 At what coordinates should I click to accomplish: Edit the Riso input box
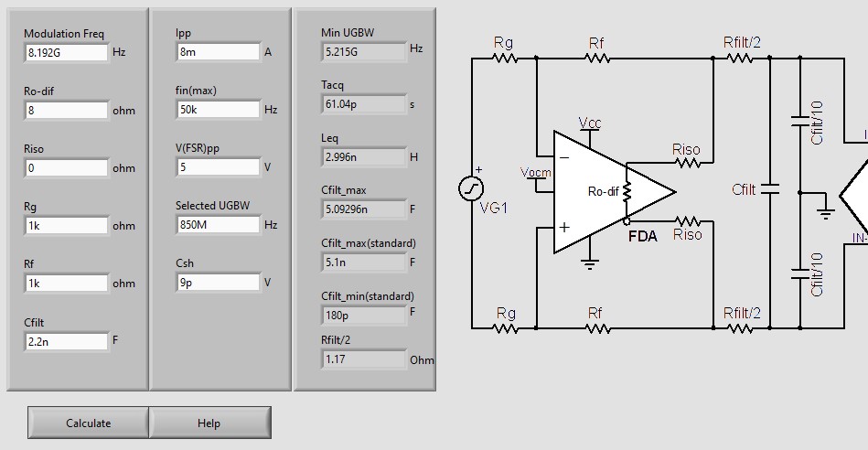point(67,168)
